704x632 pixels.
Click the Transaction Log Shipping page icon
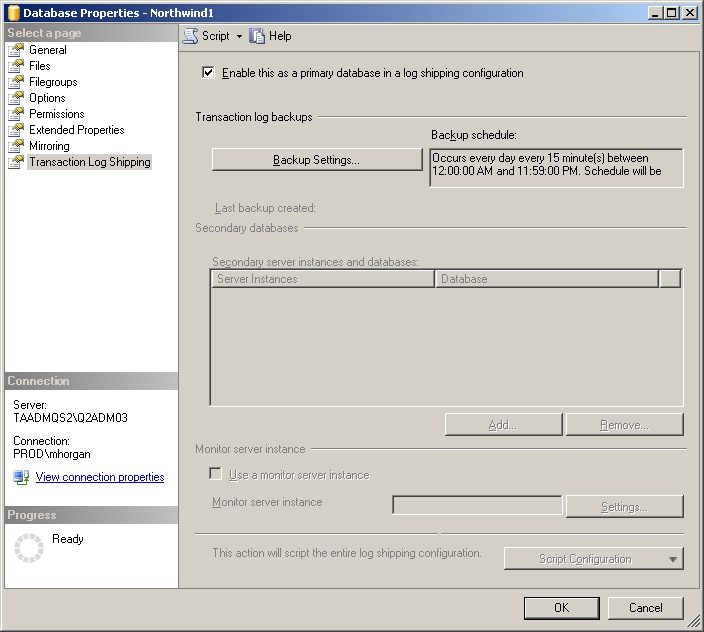coord(16,162)
